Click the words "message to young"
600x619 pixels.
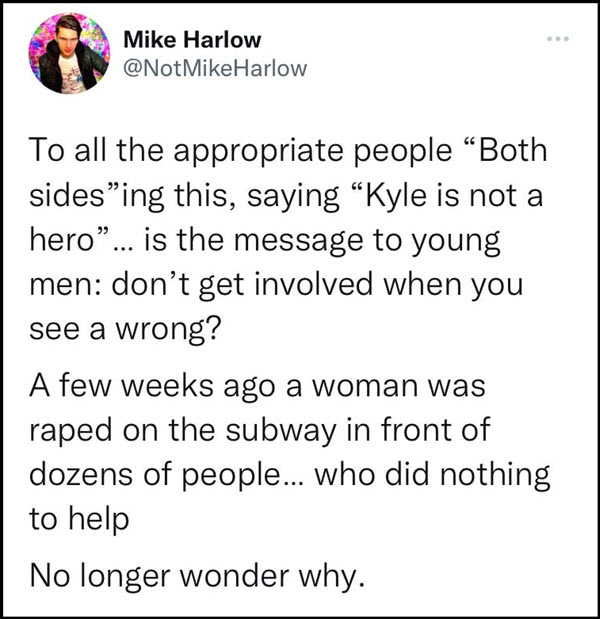coord(368,241)
